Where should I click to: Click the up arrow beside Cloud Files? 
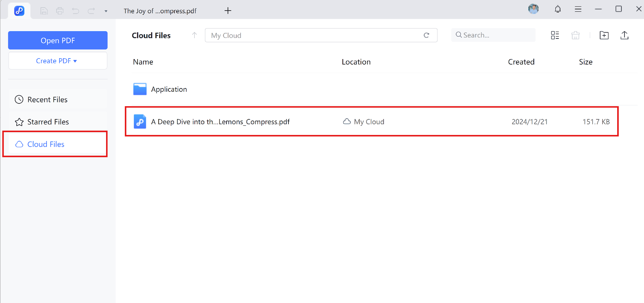pos(194,35)
